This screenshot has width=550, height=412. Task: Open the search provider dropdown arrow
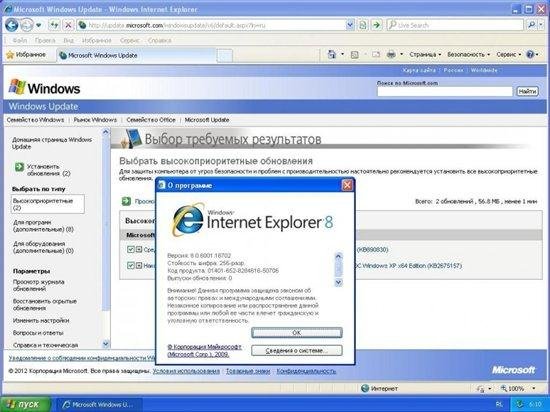pyautogui.click(x=542, y=25)
